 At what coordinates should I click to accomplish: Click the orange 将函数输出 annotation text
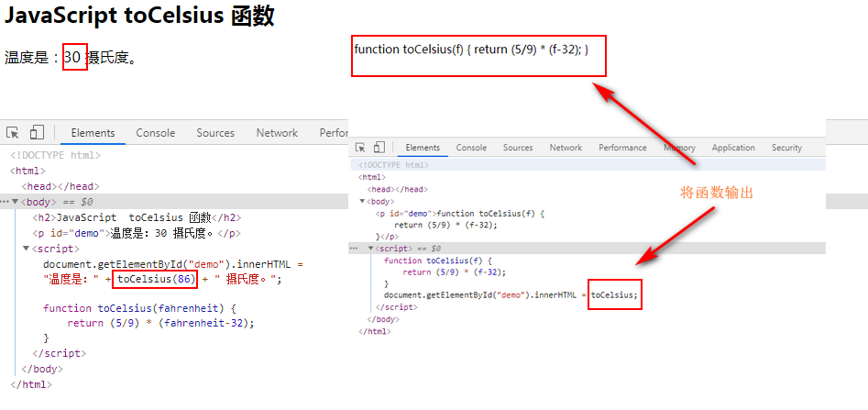tap(717, 194)
